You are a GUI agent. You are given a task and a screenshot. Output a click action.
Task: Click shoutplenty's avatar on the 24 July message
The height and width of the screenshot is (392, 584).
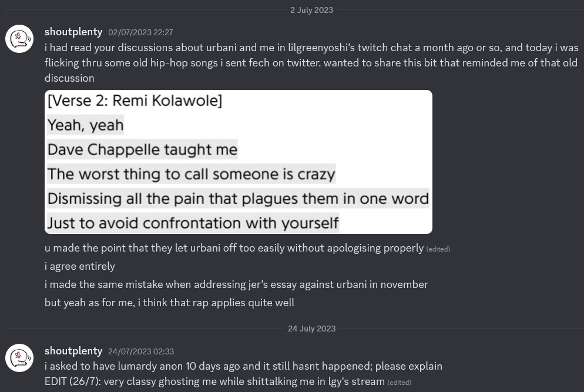19,358
